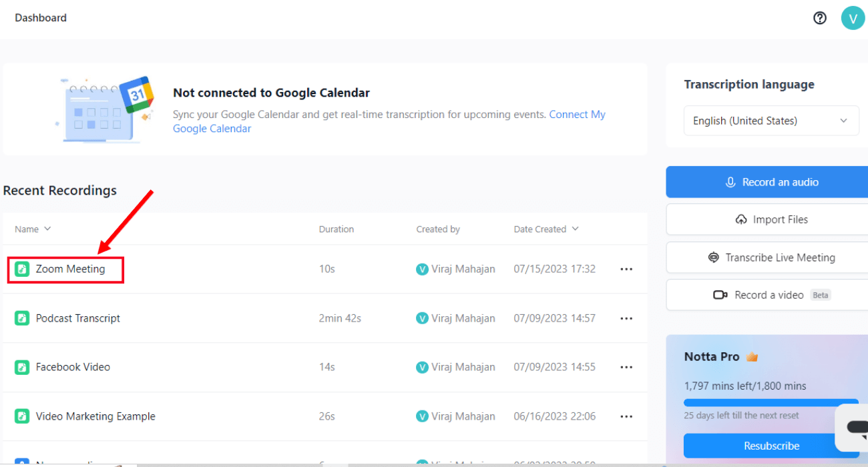This screenshot has width=868, height=467.
Task: Click the Created by column header
Action: 438,229
